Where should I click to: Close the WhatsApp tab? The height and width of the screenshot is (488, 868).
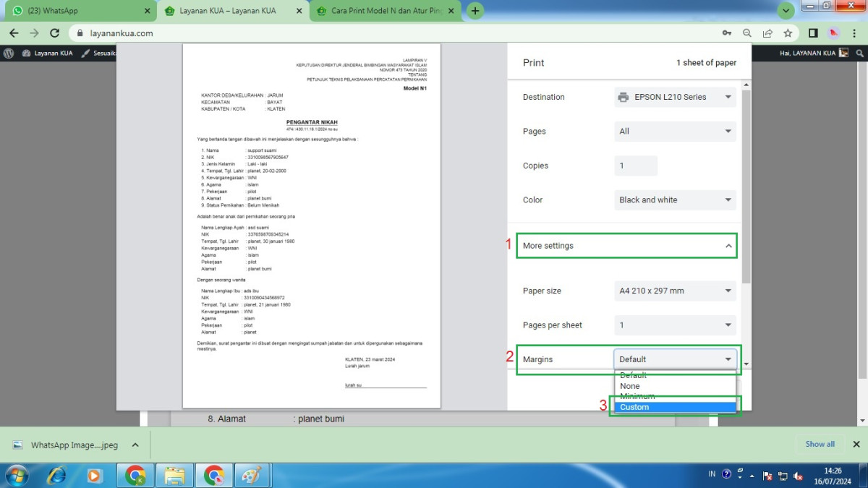(x=148, y=11)
